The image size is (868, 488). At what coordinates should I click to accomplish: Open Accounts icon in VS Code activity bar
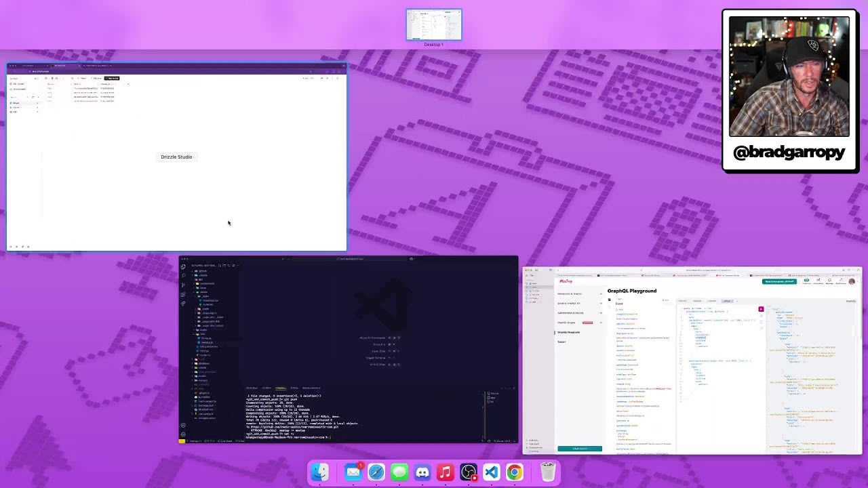pyautogui.click(x=183, y=426)
